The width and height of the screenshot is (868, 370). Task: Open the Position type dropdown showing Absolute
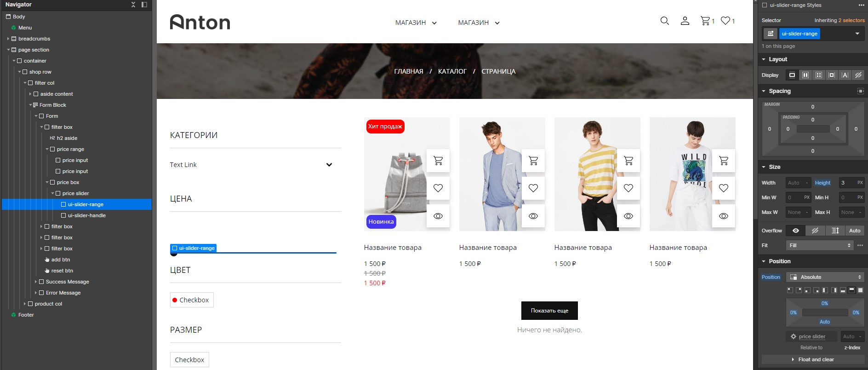tap(825, 277)
